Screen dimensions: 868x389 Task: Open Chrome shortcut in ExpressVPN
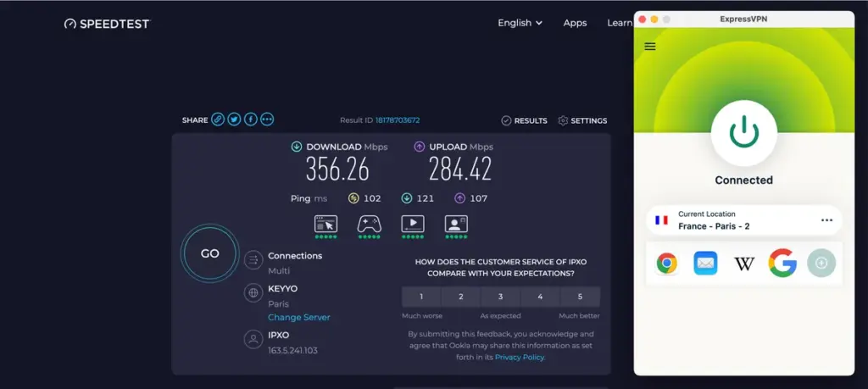pyautogui.click(x=667, y=264)
